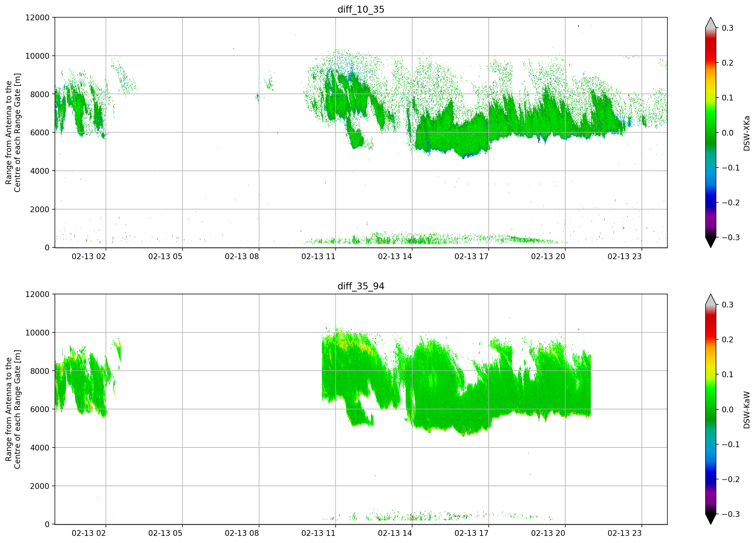Click '02-13 02' label under diff_10_35 plot
This screenshot has width=756, height=543.
tap(89, 256)
